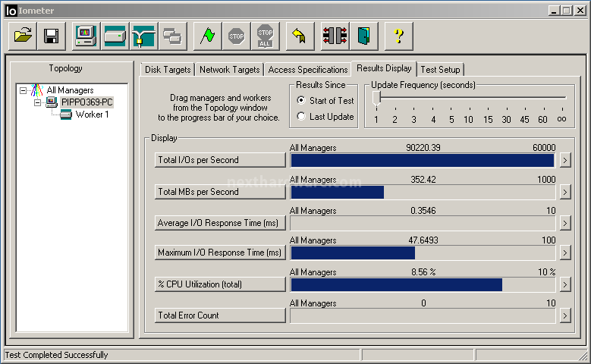Open arrow for Maximum I/O Response Time bar
This screenshot has width=591, height=364.
point(564,253)
